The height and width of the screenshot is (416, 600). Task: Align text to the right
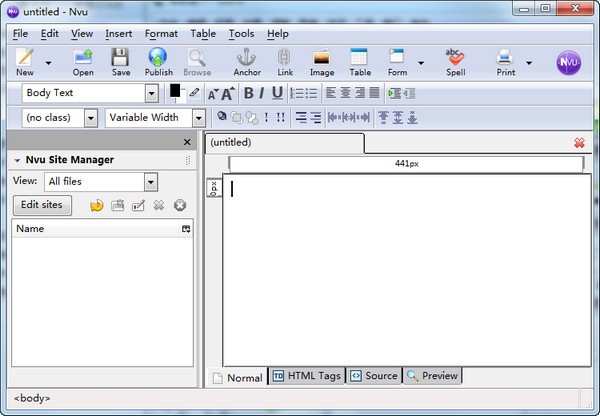pyautogui.click(x=360, y=93)
